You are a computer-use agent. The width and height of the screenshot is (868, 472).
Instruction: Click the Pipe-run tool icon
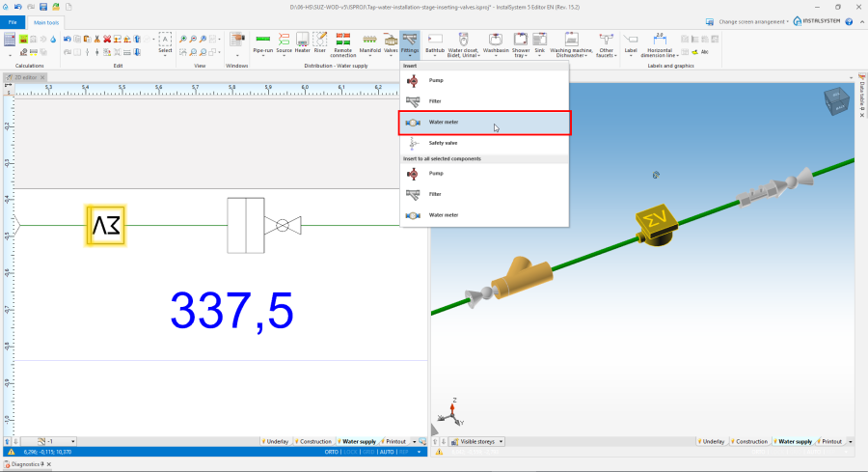click(x=262, y=42)
